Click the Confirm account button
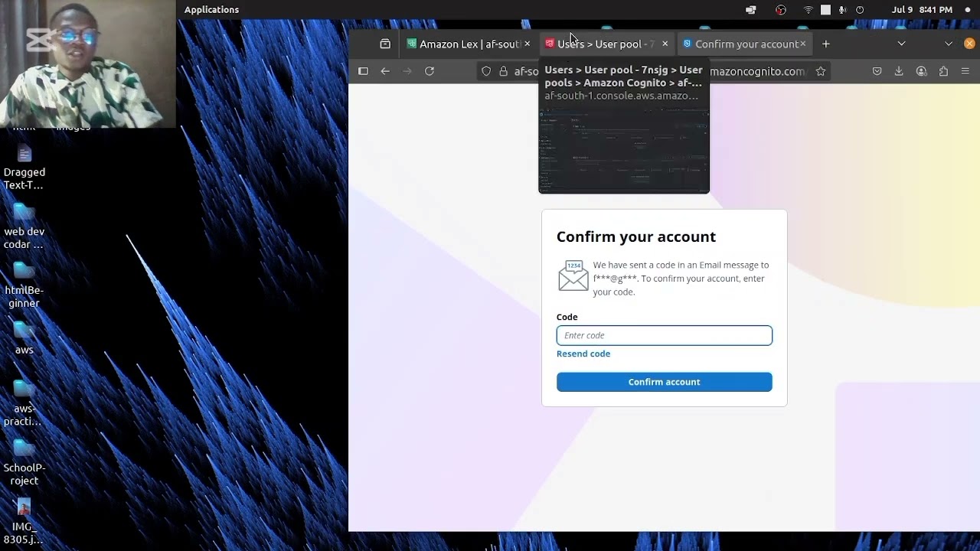This screenshot has width=980, height=551. (x=664, y=382)
